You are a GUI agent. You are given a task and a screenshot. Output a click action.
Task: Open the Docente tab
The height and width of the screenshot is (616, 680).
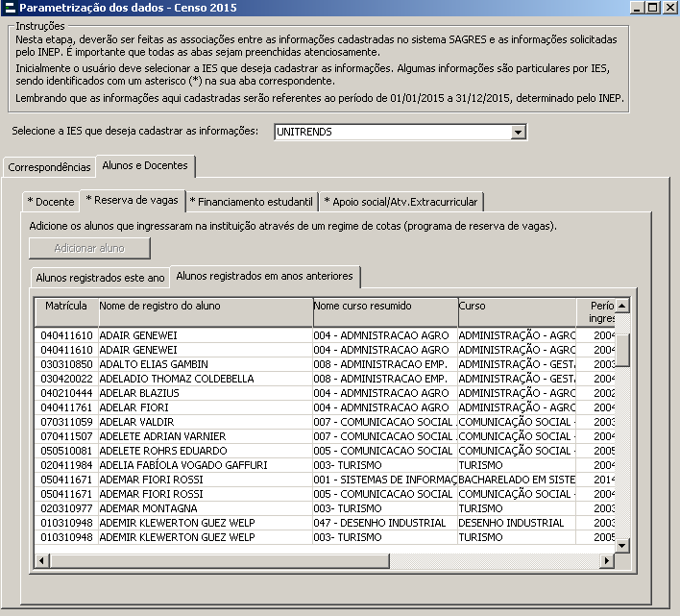click(51, 202)
